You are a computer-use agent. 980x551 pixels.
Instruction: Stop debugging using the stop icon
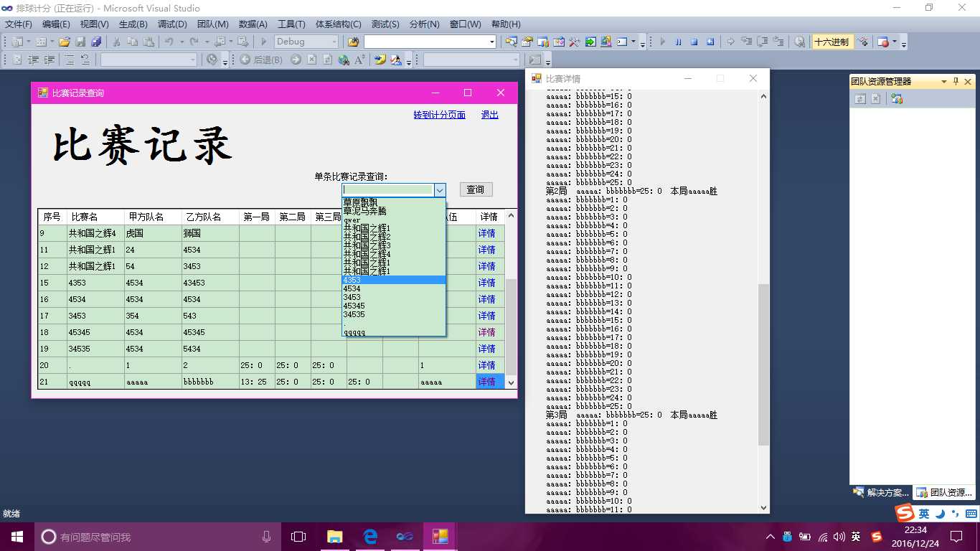[x=694, y=42]
